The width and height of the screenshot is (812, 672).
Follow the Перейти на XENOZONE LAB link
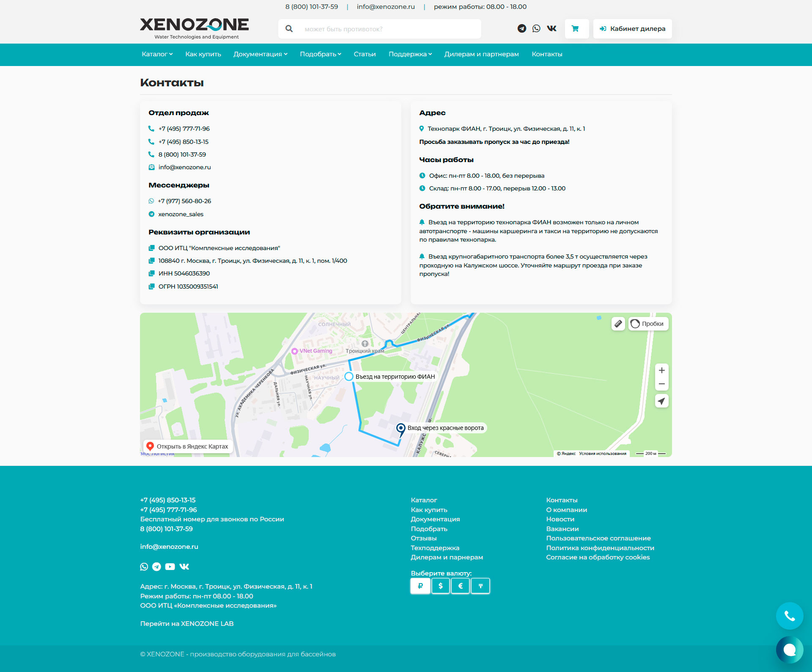[x=187, y=623]
